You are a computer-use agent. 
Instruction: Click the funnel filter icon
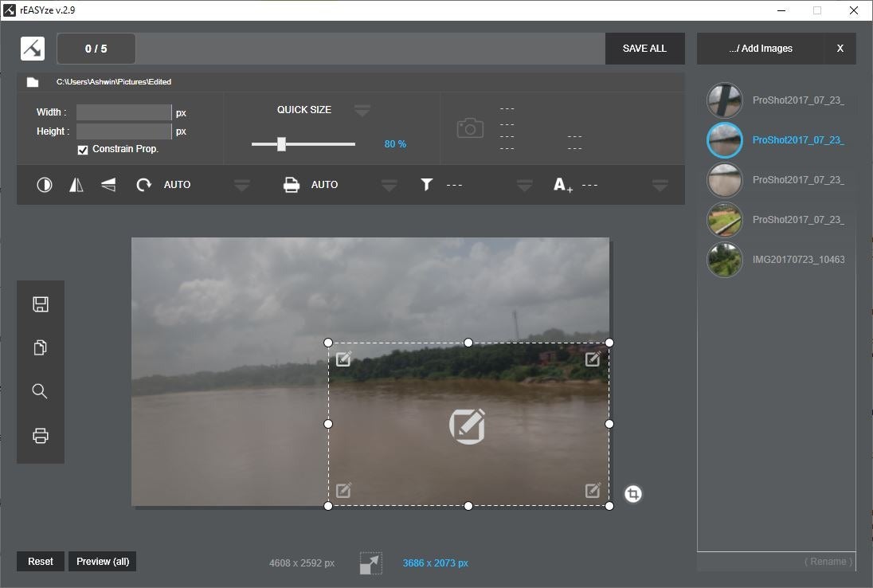click(426, 184)
